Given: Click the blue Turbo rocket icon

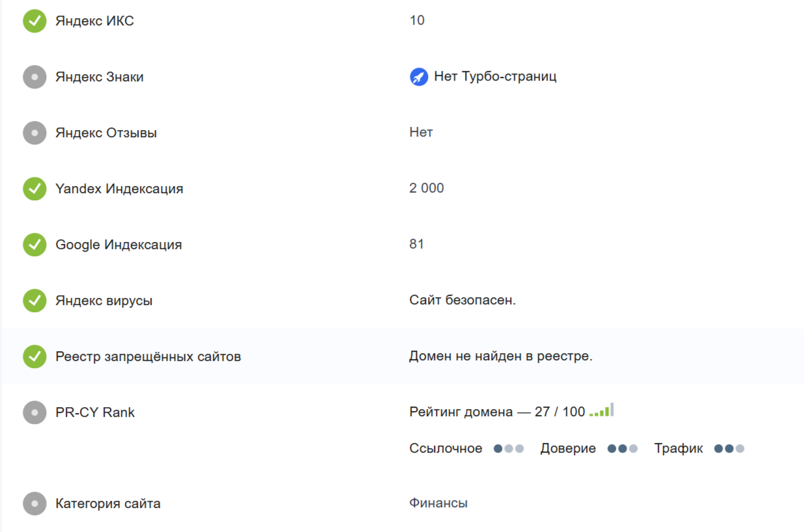Looking at the screenshot, I should tap(418, 77).
